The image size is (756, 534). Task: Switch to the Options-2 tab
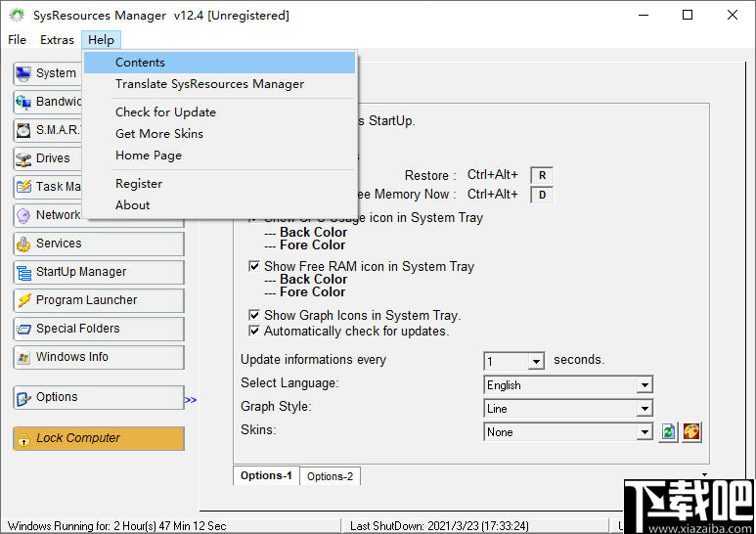(x=331, y=476)
